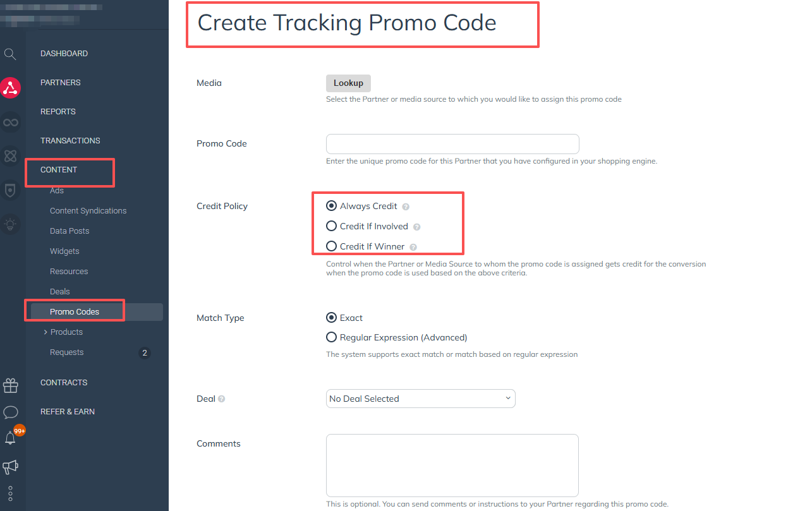This screenshot has height=511, width=812.
Task: Open the gift box icon
Action: [11, 385]
